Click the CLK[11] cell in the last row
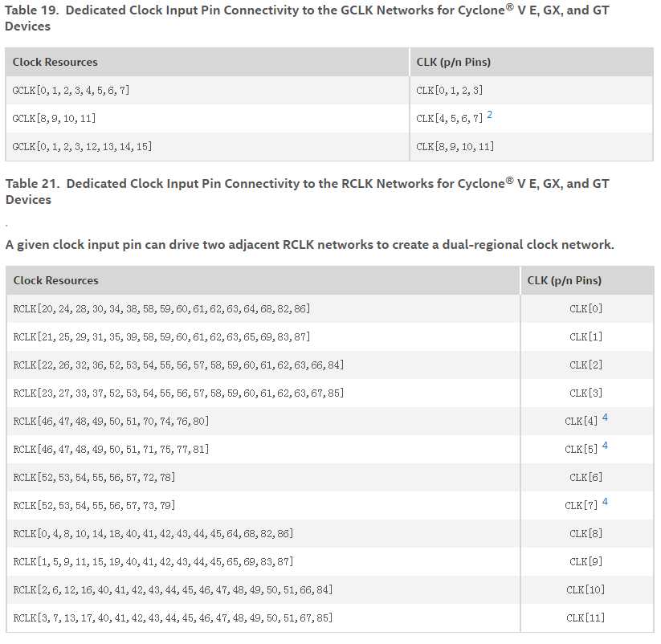The image size is (661, 644). click(x=586, y=618)
